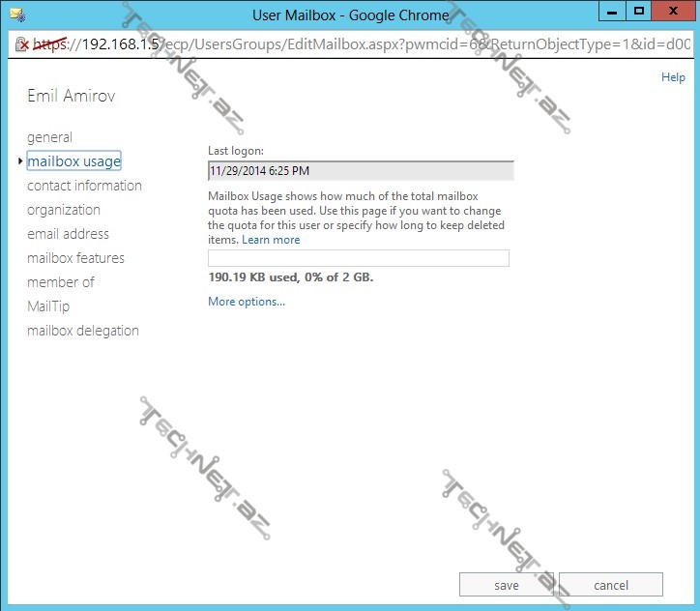Go to mailbox delegation section
The image size is (700, 611).
tap(83, 331)
